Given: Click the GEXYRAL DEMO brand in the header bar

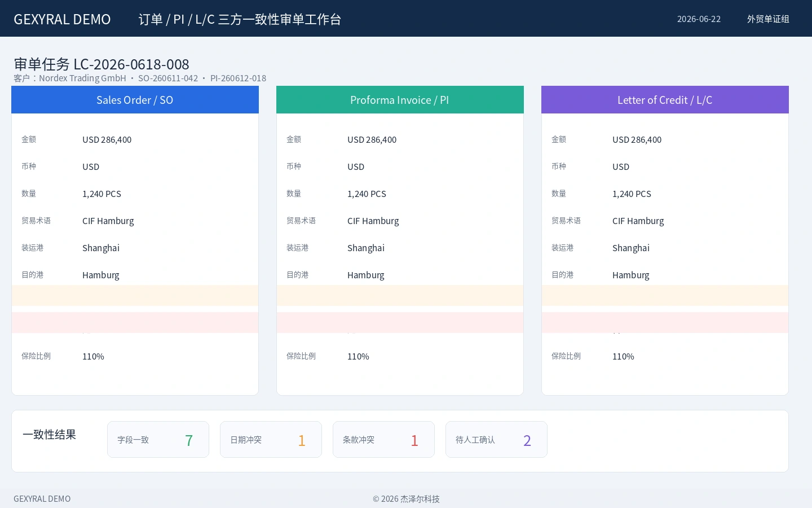Looking at the screenshot, I should (62, 19).
